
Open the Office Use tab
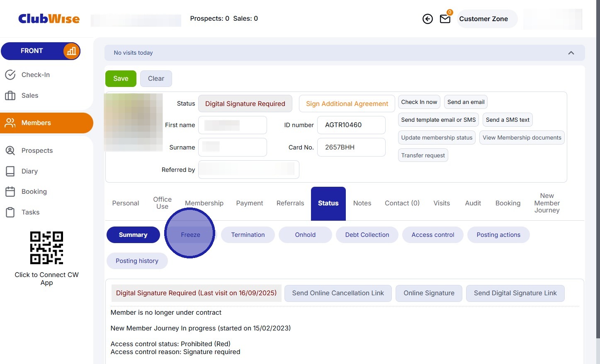pos(162,203)
